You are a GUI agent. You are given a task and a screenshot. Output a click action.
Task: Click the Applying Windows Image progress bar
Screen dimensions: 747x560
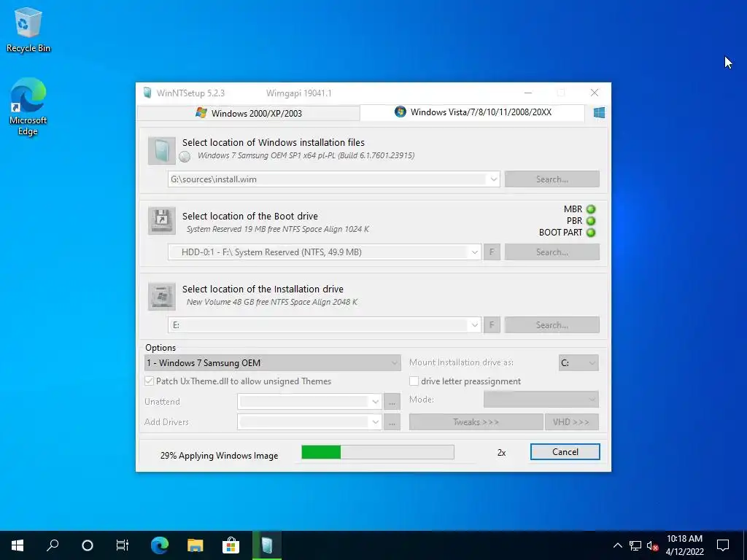(x=378, y=452)
